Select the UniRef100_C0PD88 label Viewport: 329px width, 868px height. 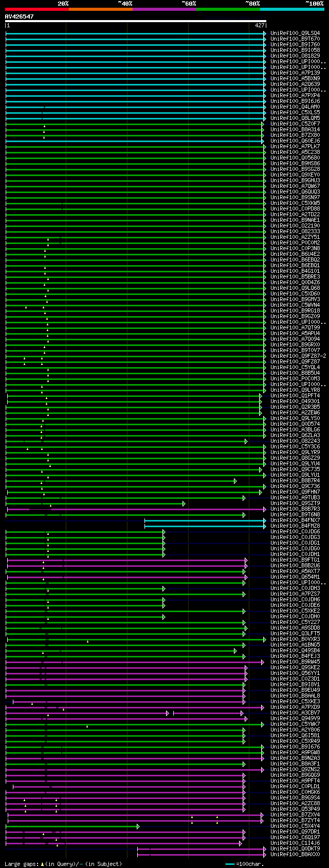[x=295, y=209]
